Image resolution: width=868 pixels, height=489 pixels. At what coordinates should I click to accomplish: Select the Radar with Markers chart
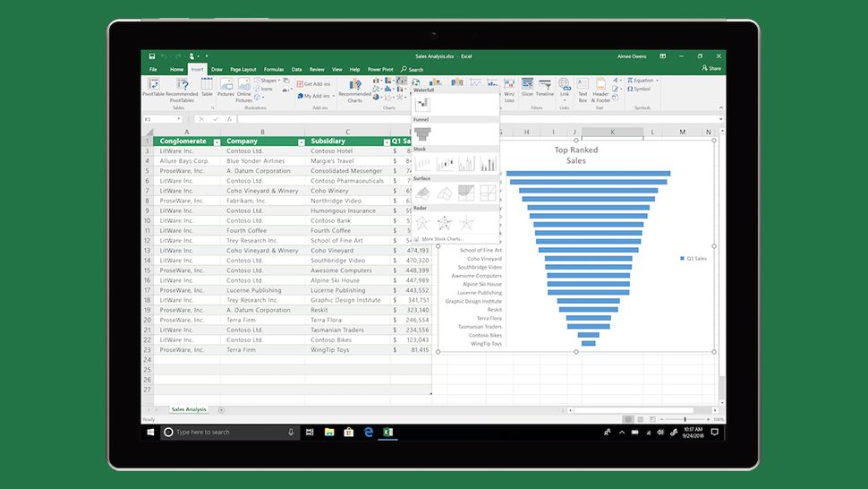point(445,223)
